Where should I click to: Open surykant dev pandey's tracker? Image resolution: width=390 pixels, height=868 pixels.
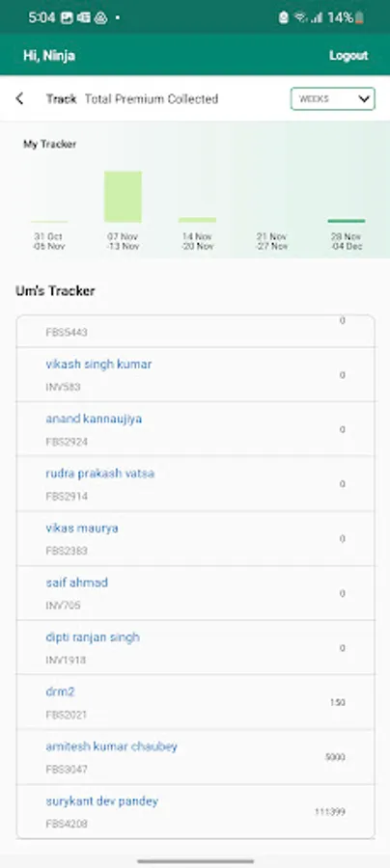click(196, 811)
